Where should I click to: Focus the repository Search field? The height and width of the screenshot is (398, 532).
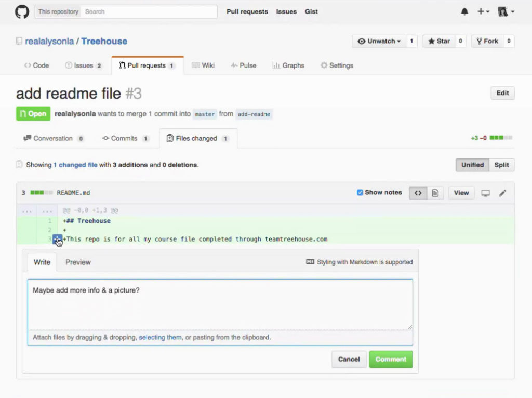(x=149, y=11)
